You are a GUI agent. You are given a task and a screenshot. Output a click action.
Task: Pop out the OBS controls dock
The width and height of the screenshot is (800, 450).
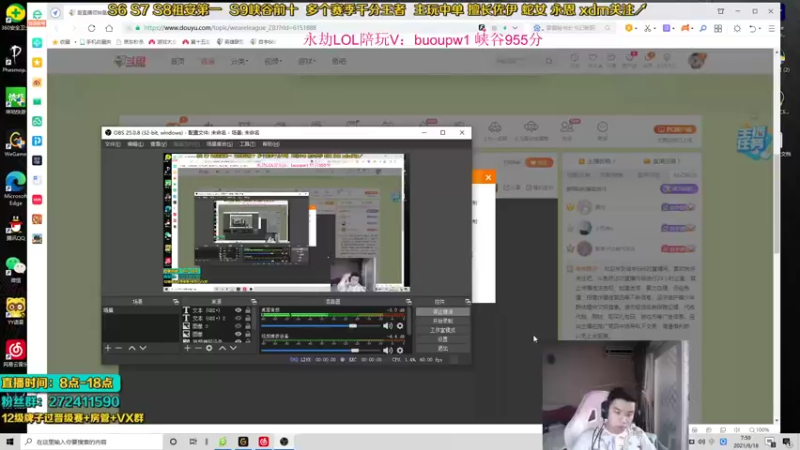pos(467,302)
